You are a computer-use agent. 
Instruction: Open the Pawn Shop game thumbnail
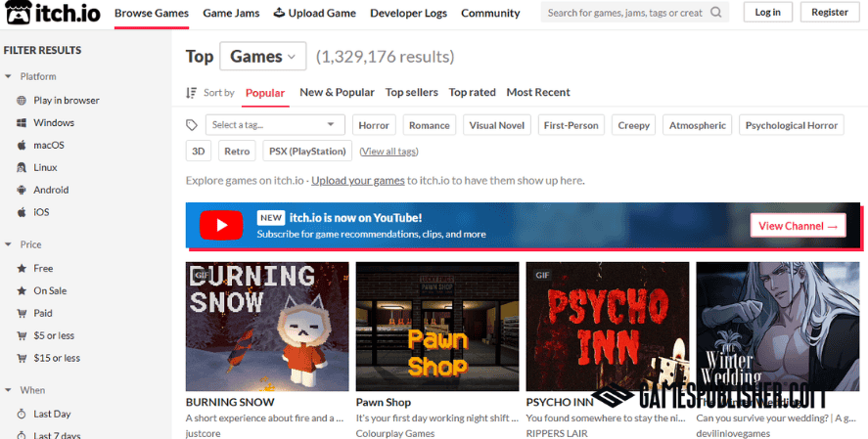[x=437, y=327]
